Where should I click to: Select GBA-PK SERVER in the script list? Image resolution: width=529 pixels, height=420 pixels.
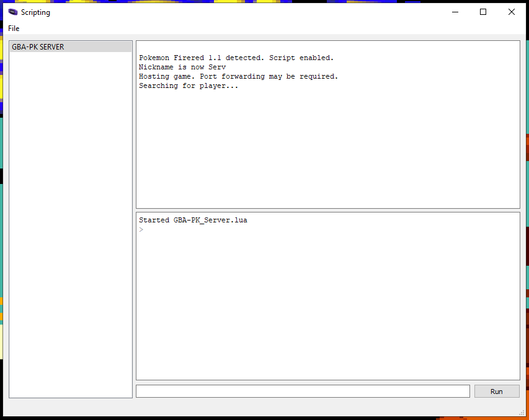click(x=70, y=46)
